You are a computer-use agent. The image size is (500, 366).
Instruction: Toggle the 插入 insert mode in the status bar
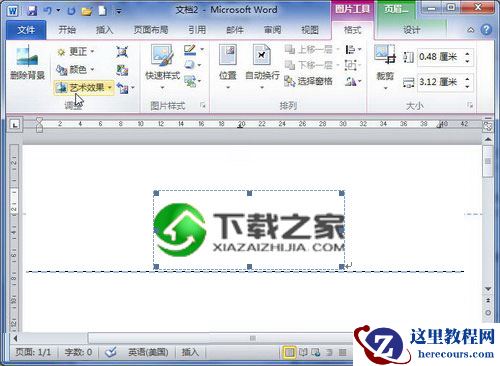click(x=190, y=352)
